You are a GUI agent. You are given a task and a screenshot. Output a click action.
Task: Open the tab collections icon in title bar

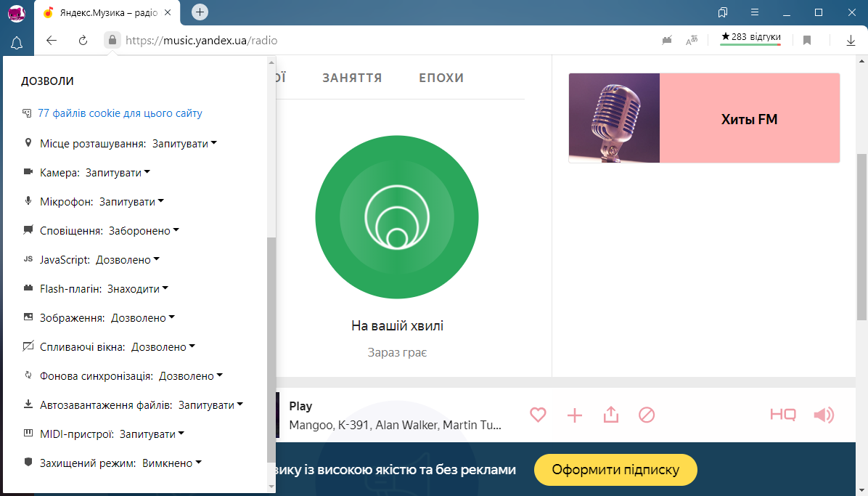pos(722,12)
